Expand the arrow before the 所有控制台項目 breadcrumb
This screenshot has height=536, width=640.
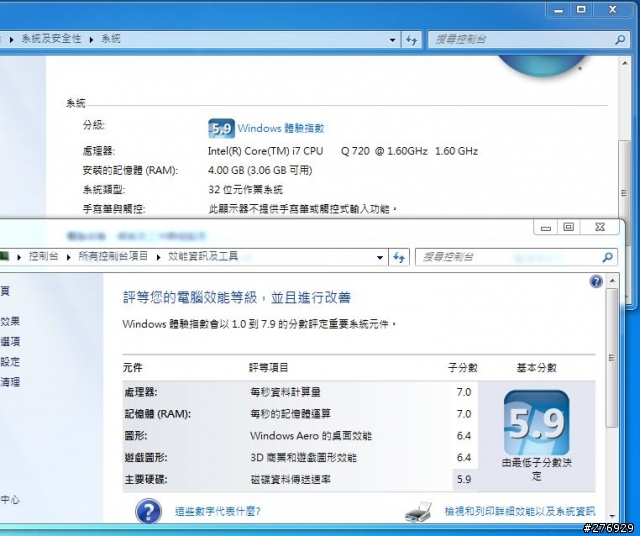coord(69,257)
